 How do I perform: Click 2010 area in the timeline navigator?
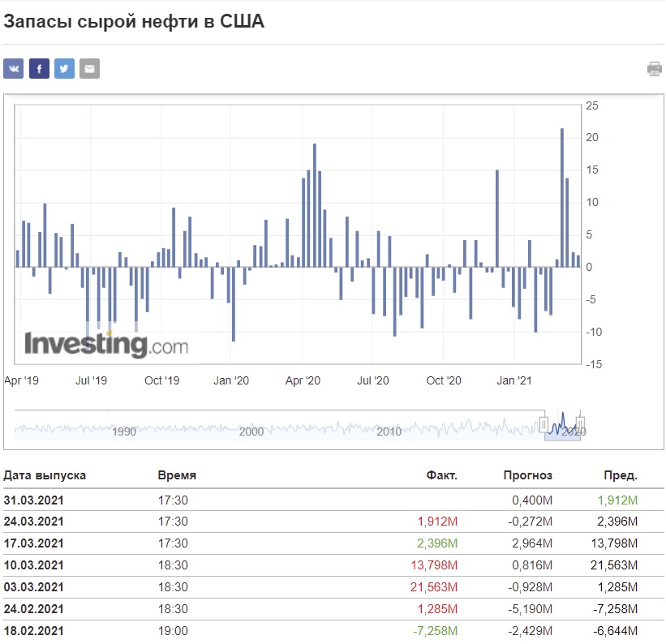pyautogui.click(x=389, y=431)
